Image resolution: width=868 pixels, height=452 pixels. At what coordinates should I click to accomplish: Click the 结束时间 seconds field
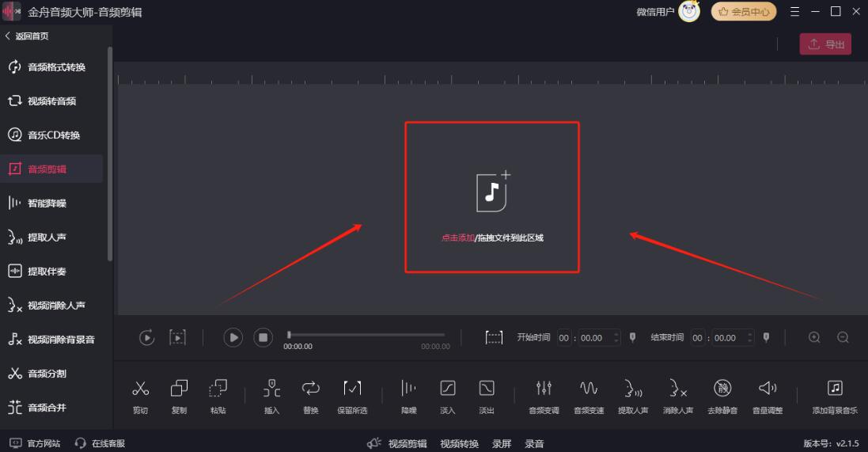[727, 338]
